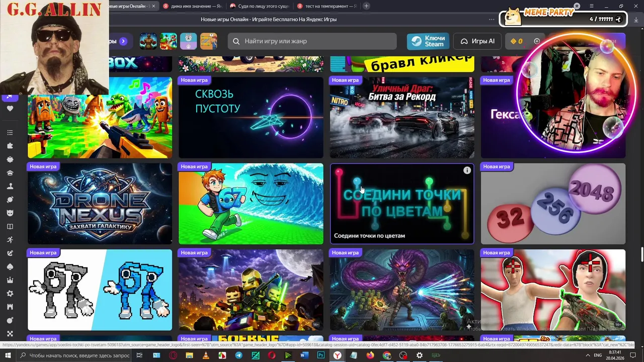Screen dimensions: 644x362
Task: Open Уличный Драг Битва за Рекорд game
Action: click(x=402, y=117)
